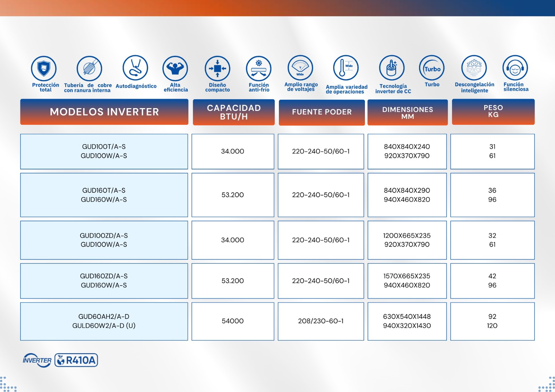The width and height of the screenshot is (555, 392).
Task: Click the FUENTE PODER column header
Action: click(x=322, y=112)
